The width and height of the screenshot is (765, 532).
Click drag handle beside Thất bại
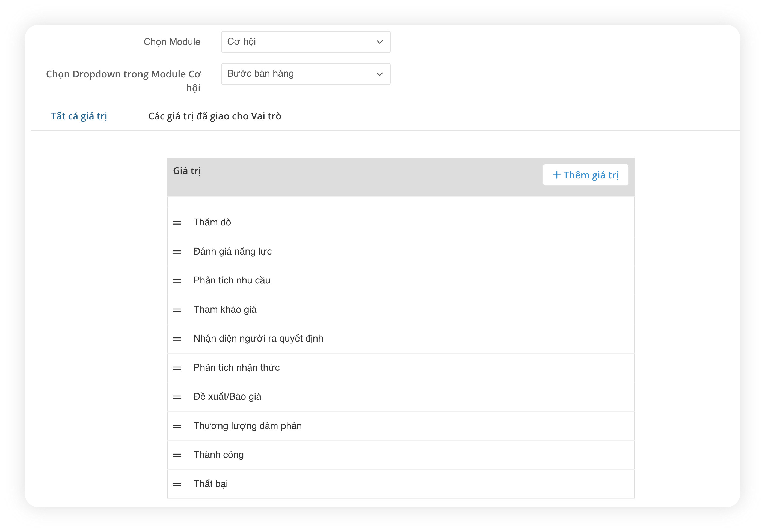[x=177, y=485]
